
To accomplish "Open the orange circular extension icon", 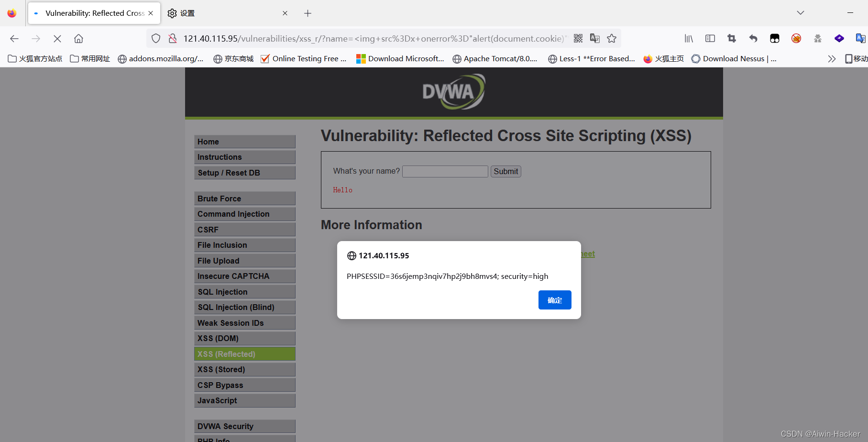I will click(796, 38).
